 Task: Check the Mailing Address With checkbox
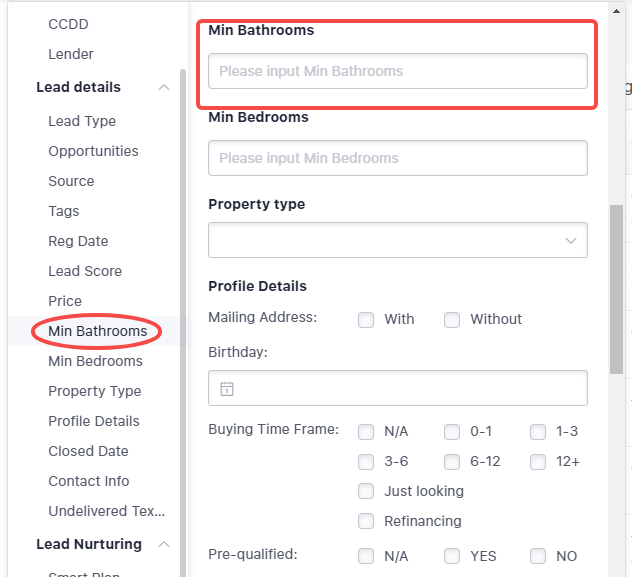[x=366, y=320]
